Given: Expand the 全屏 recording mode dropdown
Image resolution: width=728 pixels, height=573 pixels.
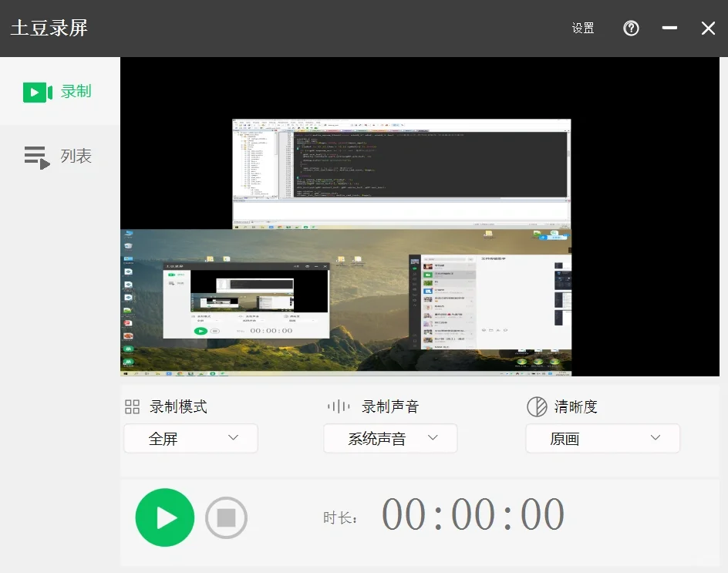Looking at the screenshot, I should click(x=190, y=438).
